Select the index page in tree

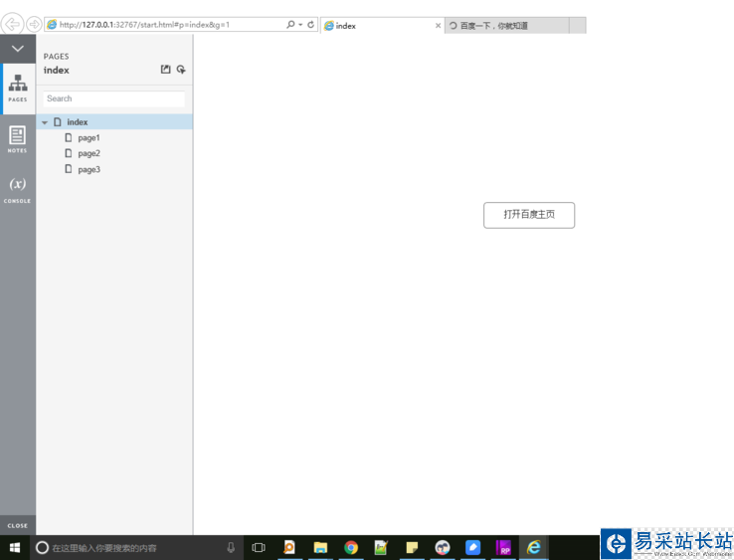pyautogui.click(x=114, y=121)
